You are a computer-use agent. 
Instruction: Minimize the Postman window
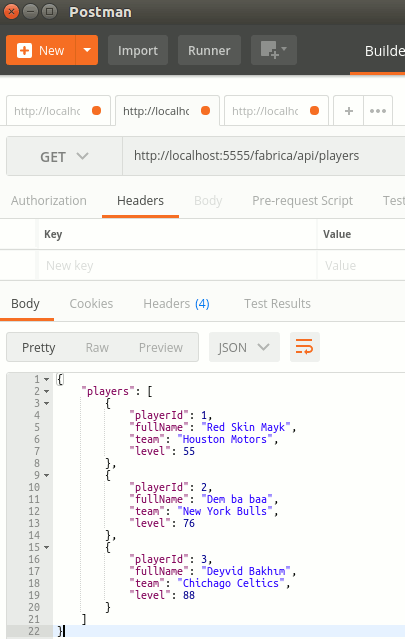coord(31,11)
